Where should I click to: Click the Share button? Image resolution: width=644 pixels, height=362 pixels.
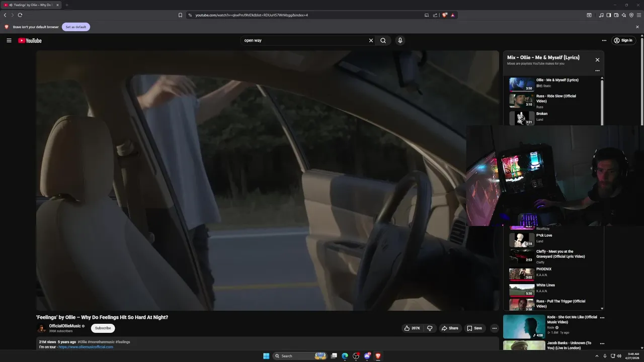click(x=450, y=328)
